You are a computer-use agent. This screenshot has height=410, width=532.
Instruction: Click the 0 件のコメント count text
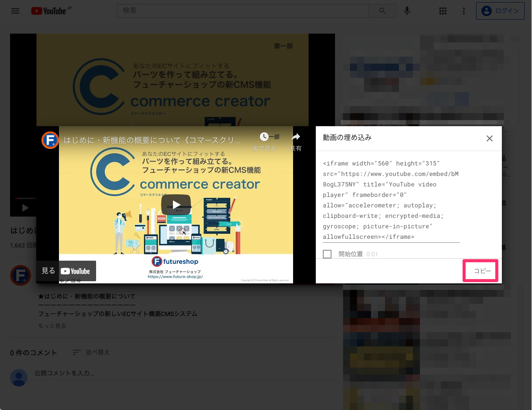34,352
